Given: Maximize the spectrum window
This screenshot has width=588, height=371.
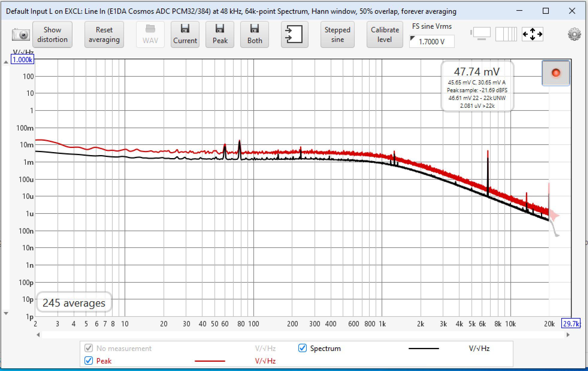Looking at the screenshot, I should (546, 11).
